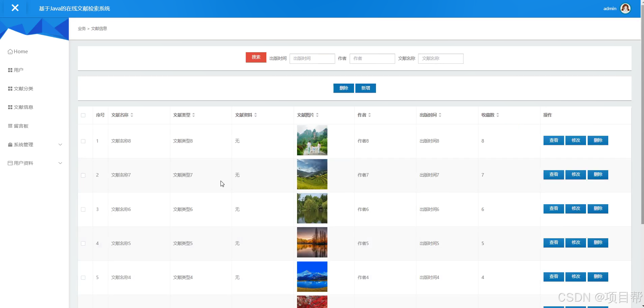
Task: Open 用户 in the sidebar
Action: click(x=16, y=70)
